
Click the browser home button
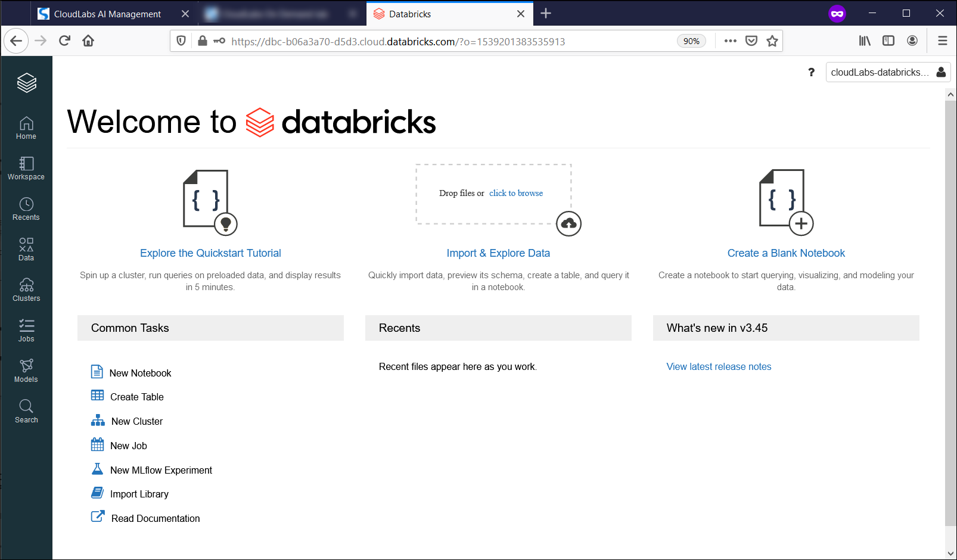click(88, 41)
